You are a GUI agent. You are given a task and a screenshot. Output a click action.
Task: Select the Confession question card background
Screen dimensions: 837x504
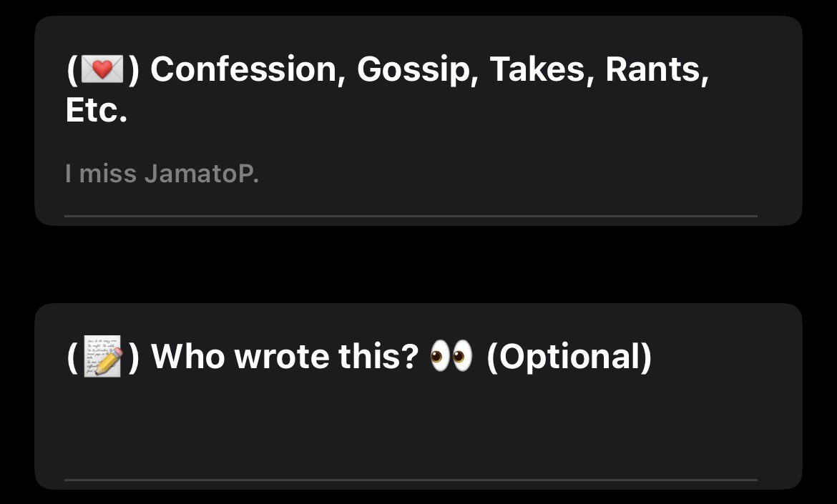(x=418, y=121)
